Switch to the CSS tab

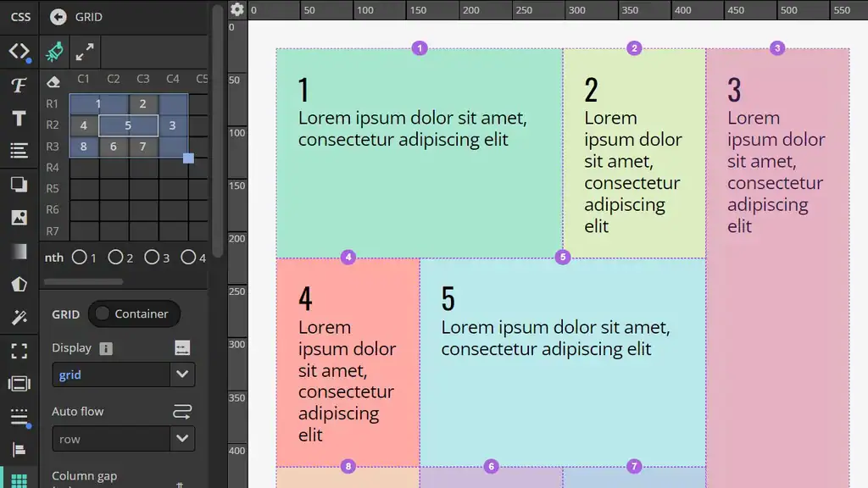[19, 17]
